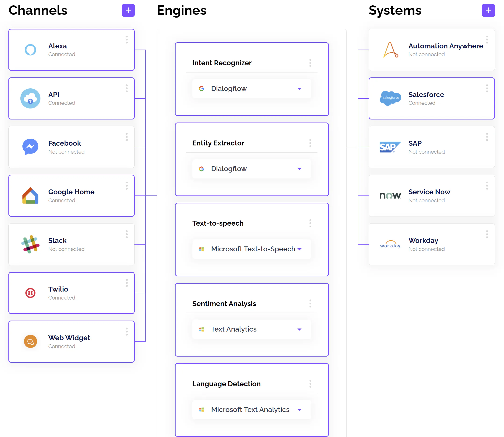Select the Automation Anywhere system card
The height and width of the screenshot is (437, 504).
point(432,50)
